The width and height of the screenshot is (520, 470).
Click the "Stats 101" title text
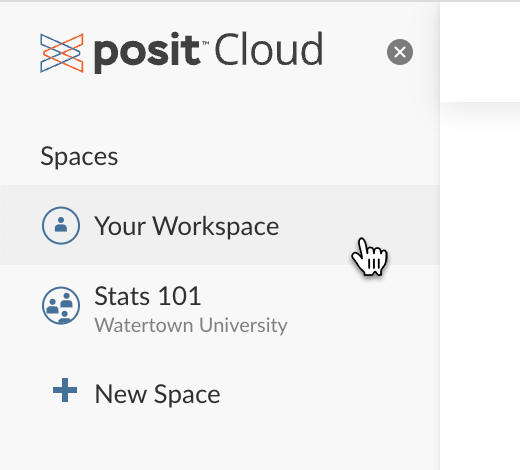148,296
